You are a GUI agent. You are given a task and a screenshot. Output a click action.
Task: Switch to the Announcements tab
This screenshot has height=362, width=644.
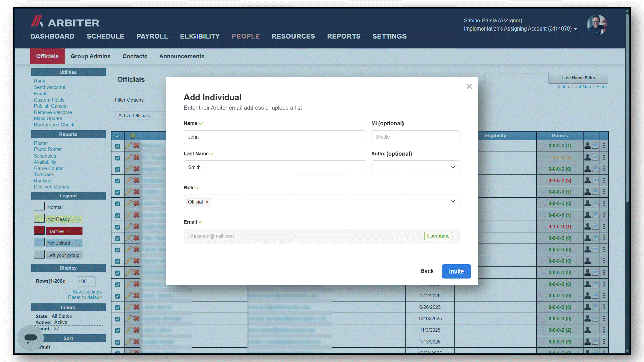(x=182, y=56)
